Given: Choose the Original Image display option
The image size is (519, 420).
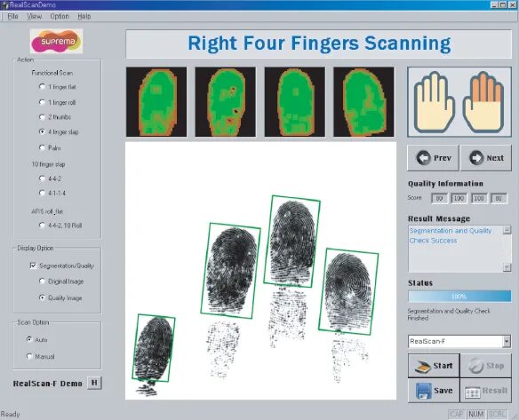Looking at the screenshot, I should click(x=42, y=281).
